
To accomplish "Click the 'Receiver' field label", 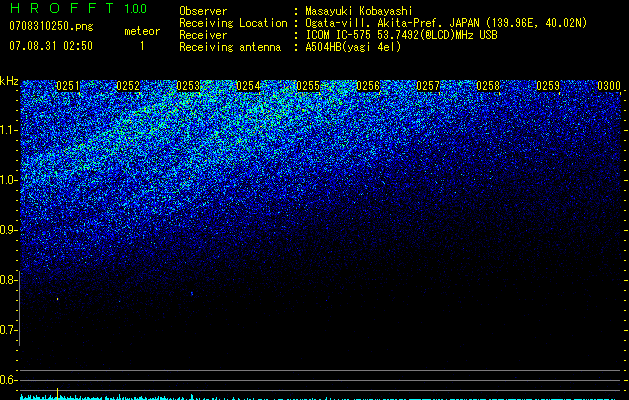I will coord(203,35).
